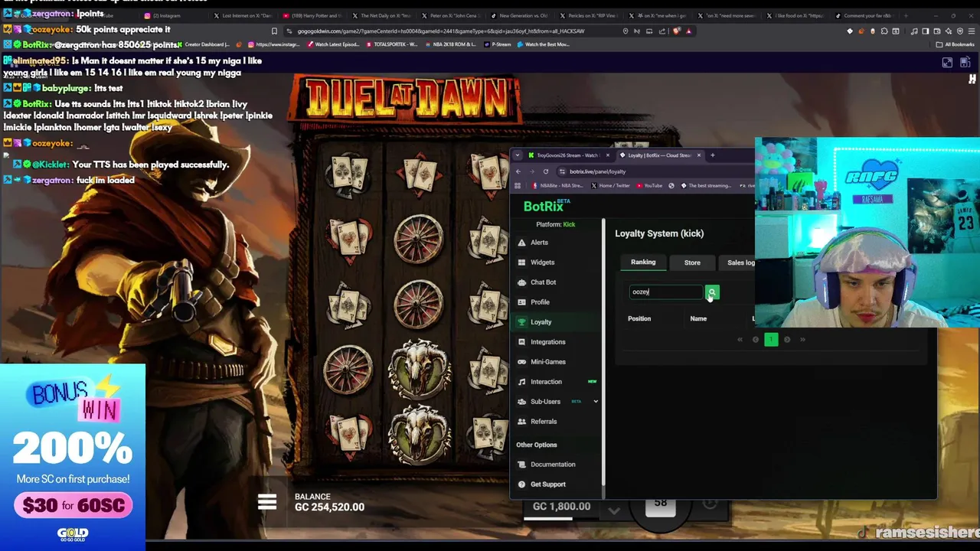Viewport: 980px width, 551px height.
Task: Click the Platform: Kick label
Action: (x=556, y=224)
